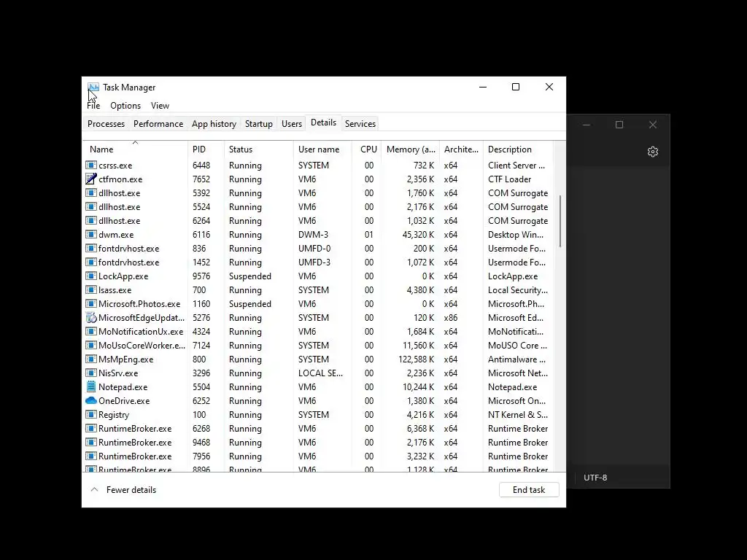This screenshot has height=560, width=747.
Task: Click the dllhost.exe icon for PID 5392
Action: tap(91, 192)
